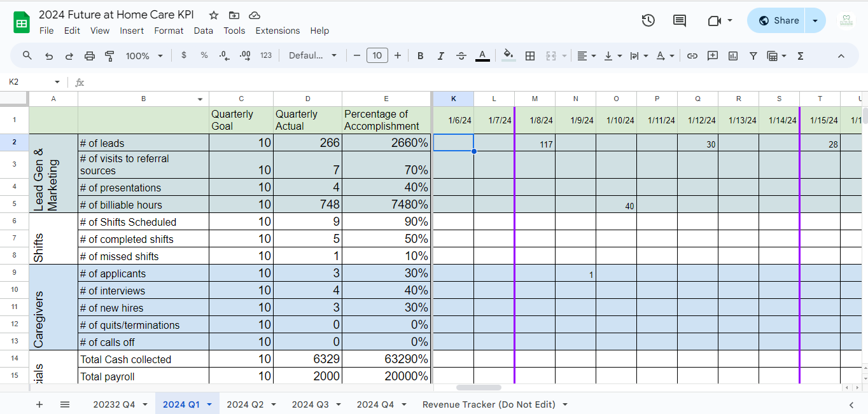Decrease font size with minus
This screenshot has width=868, height=414.
click(x=357, y=55)
